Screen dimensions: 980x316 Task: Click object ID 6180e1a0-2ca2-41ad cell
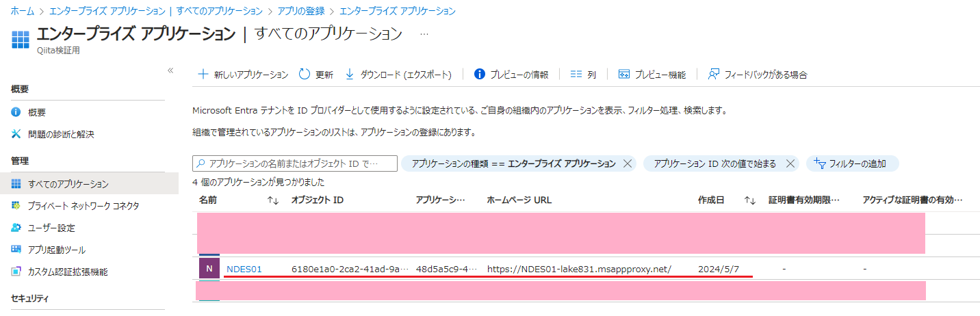tap(350, 269)
